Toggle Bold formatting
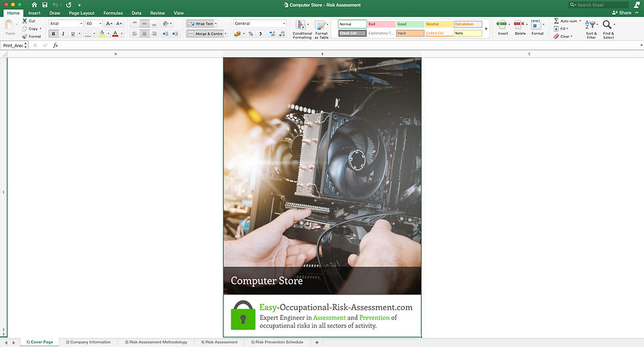644x347 pixels. click(x=53, y=34)
